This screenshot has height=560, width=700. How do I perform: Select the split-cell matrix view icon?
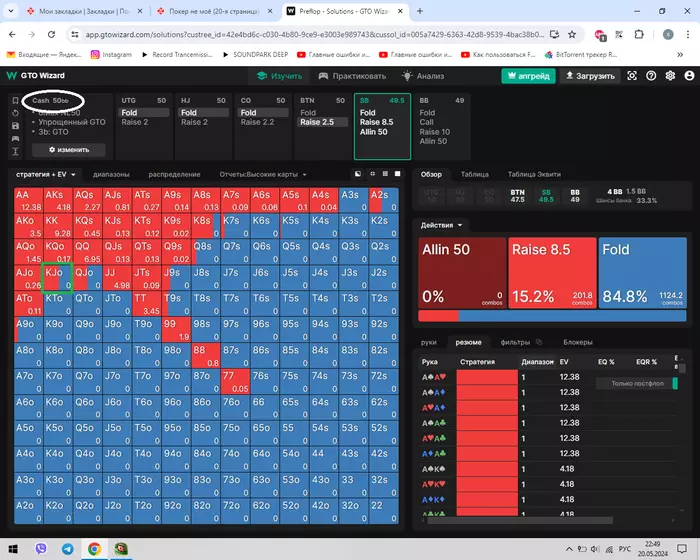[358, 174]
